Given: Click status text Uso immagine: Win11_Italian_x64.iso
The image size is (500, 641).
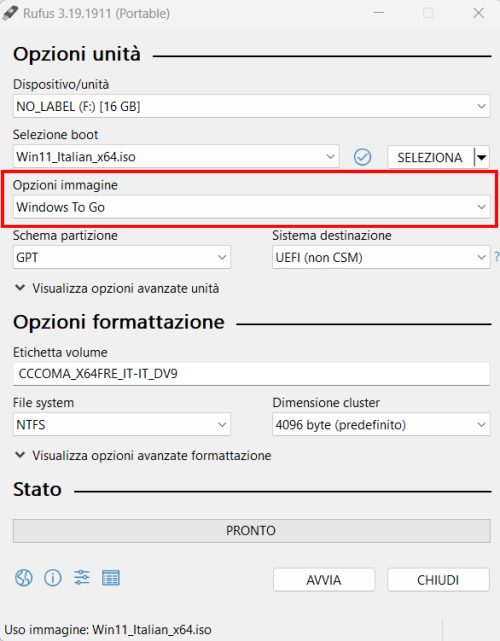Looking at the screenshot, I should [x=108, y=630].
